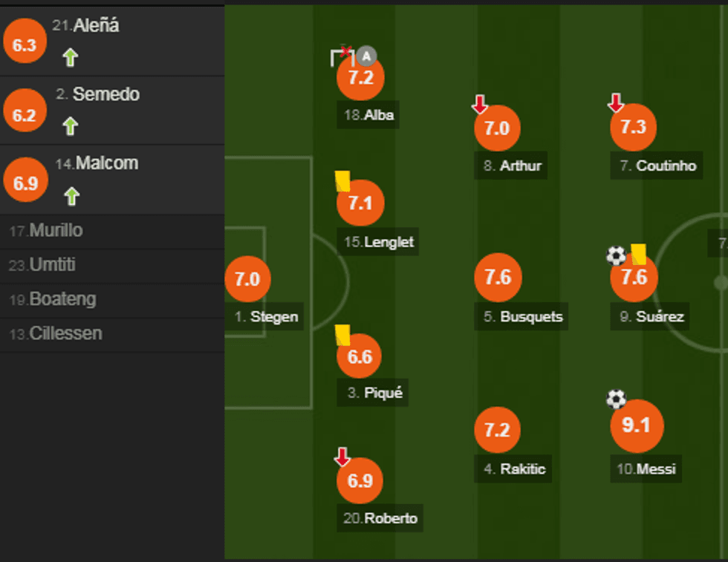This screenshot has width=728, height=562.
Task: Click Suárez's yellow card icon
Action: [638, 255]
